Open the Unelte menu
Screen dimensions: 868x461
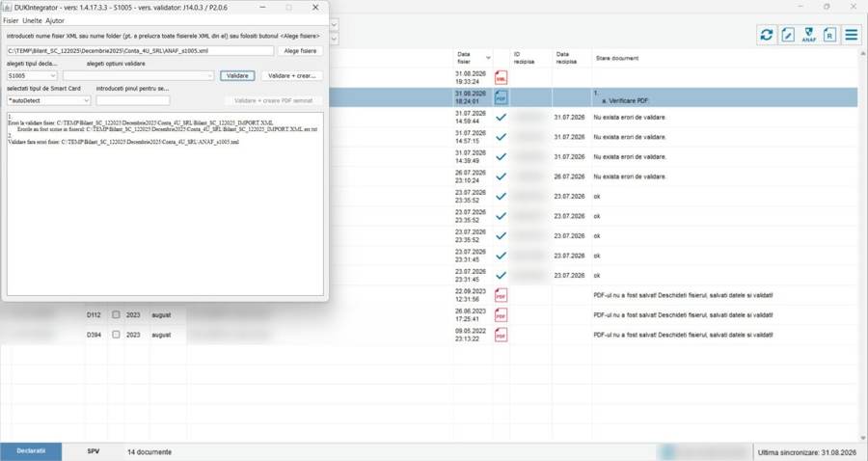(x=32, y=20)
